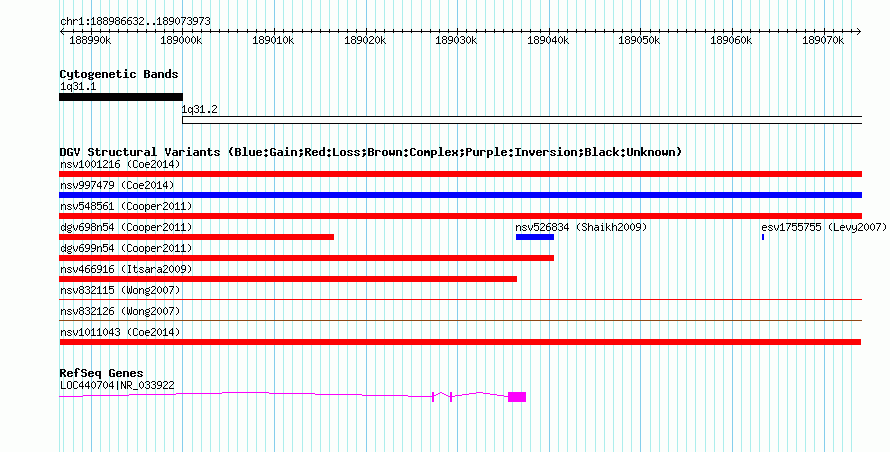
Task: Click the nsv832126 (Wong2007) label
Action: (120, 311)
